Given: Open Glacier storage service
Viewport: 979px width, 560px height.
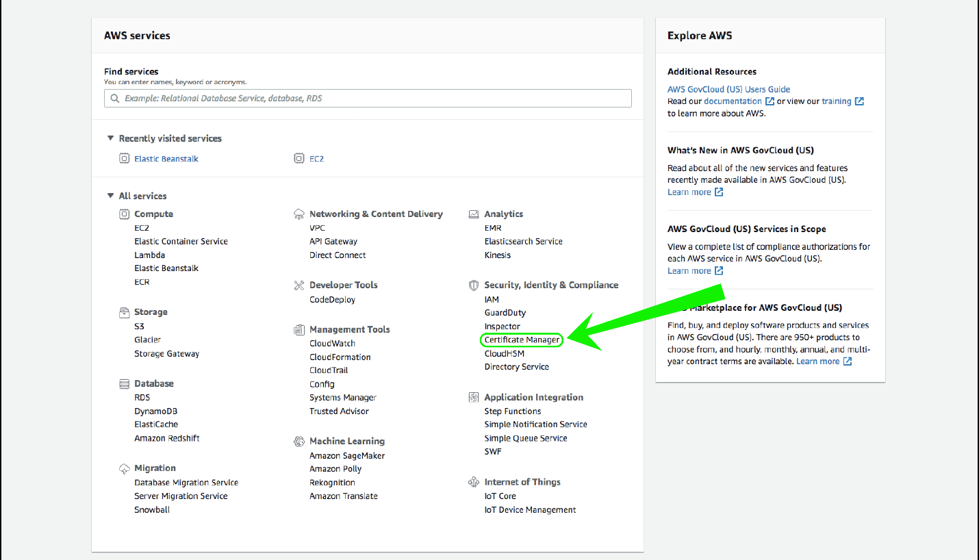Looking at the screenshot, I should [x=148, y=340].
